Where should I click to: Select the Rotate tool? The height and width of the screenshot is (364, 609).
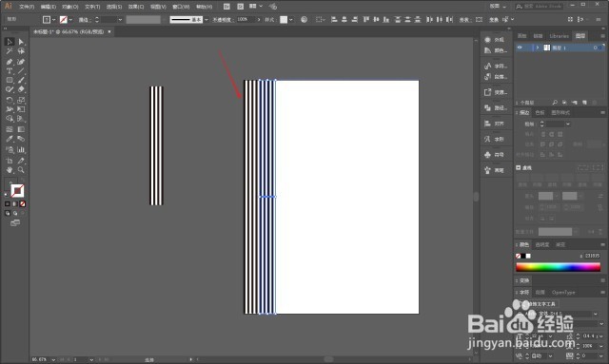[x=10, y=100]
